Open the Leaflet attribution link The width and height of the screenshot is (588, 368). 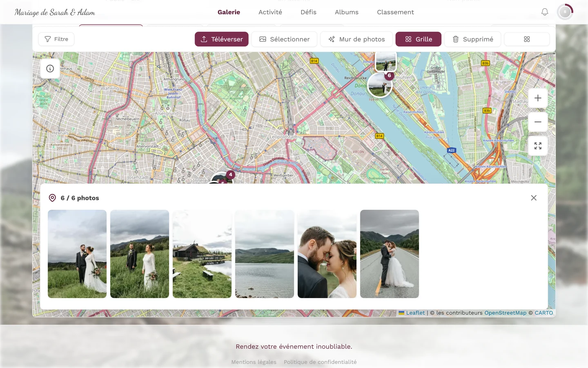pos(412,313)
